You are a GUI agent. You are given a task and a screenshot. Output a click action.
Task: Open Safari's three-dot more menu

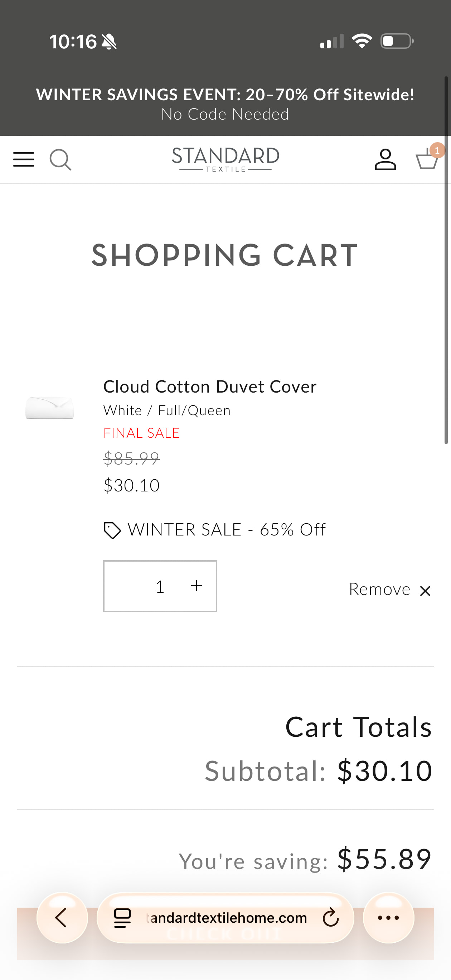[388, 918]
